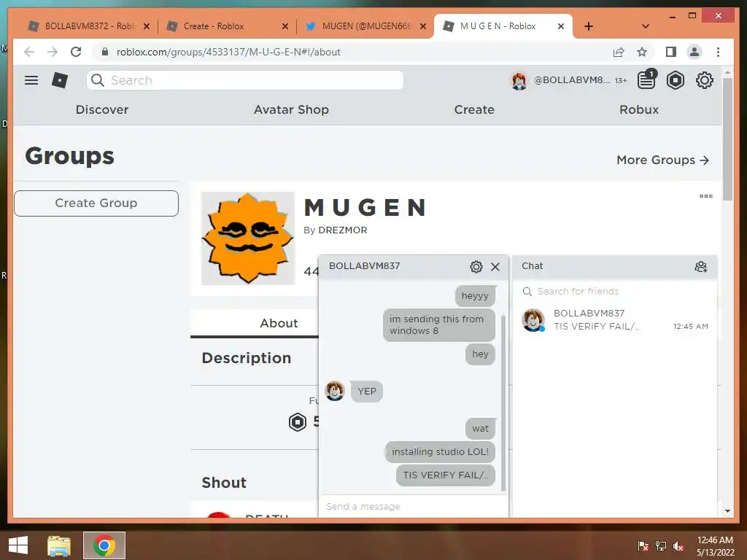Image resolution: width=747 pixels, height=560 pixels.
Task: Open the hamburger navigation menu
Action: (31, 80)
